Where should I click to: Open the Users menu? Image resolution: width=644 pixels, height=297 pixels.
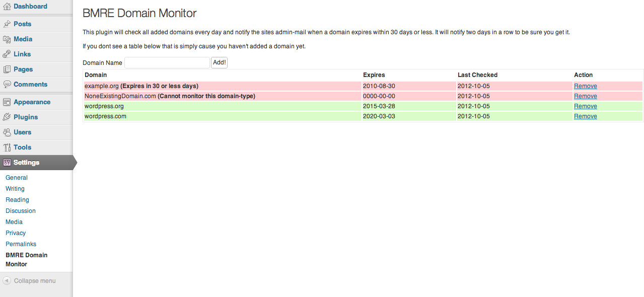tap(22, 132)
